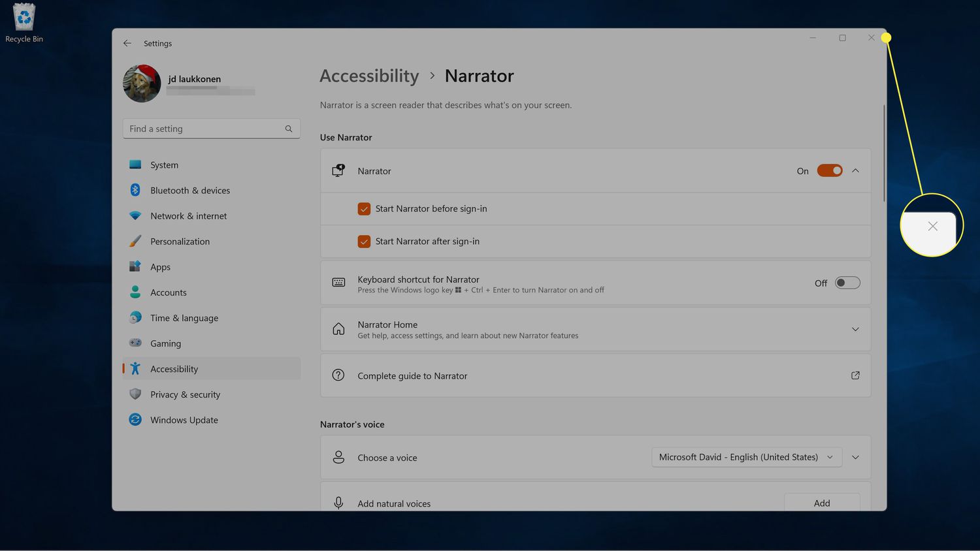
Task: Minimize the Settings window
Action: pyautogui.click(x=813, y=38)
